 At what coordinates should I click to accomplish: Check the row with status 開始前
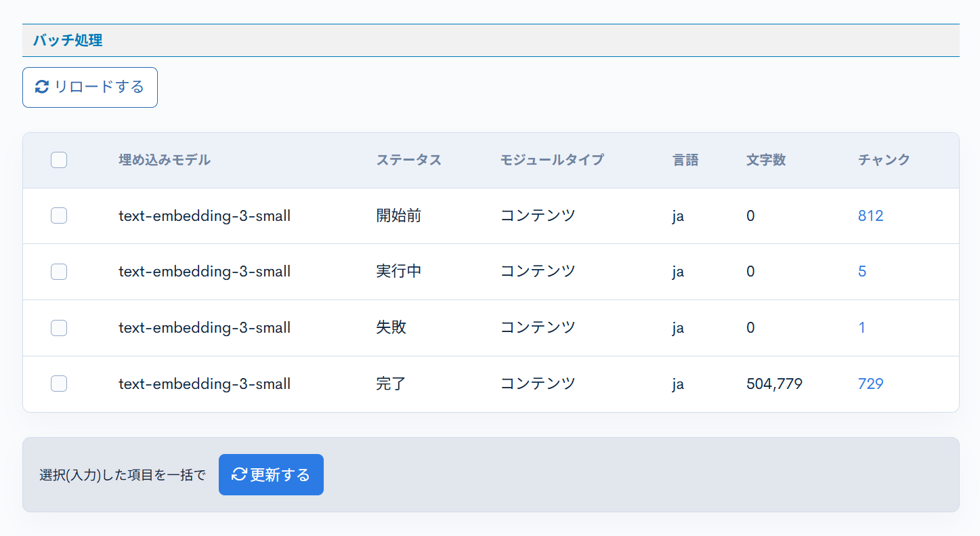[x=59, y=215]
